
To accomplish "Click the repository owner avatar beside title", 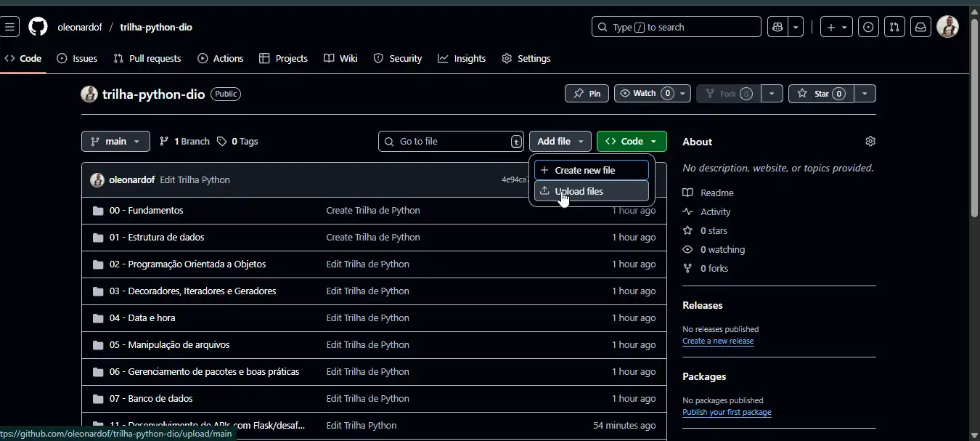I will pos(89,94).
